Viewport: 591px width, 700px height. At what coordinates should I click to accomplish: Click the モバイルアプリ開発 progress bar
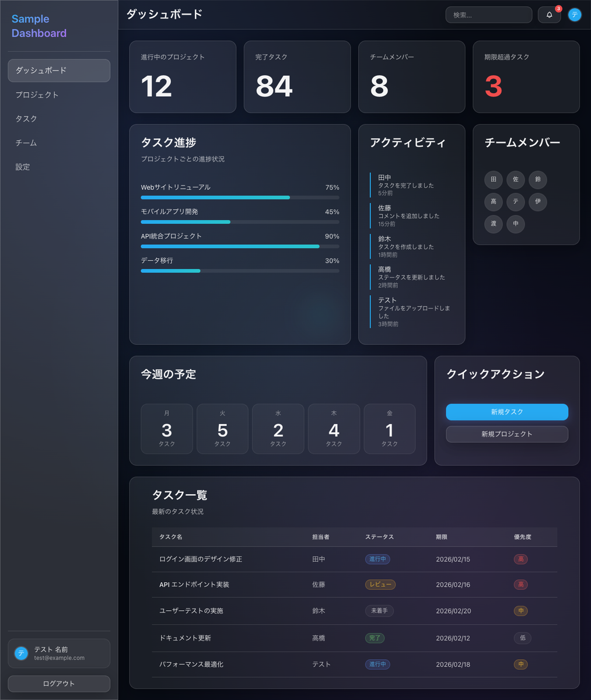pos(240,222)
